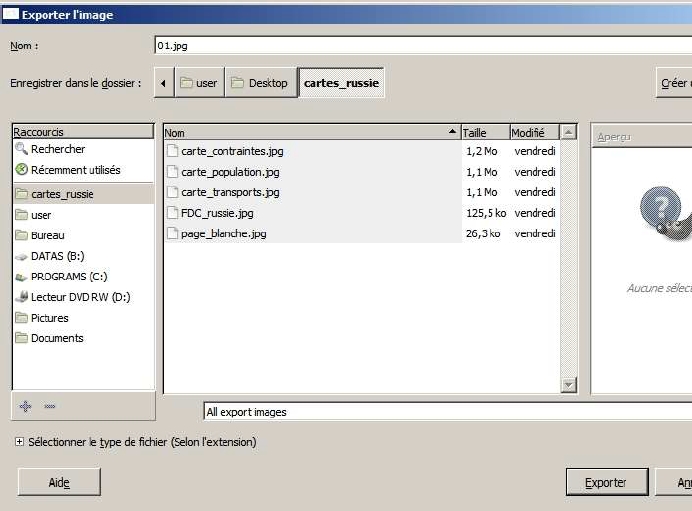Click the back arrow in path bar
The image size is (692, 511).
tap(164, 83)
